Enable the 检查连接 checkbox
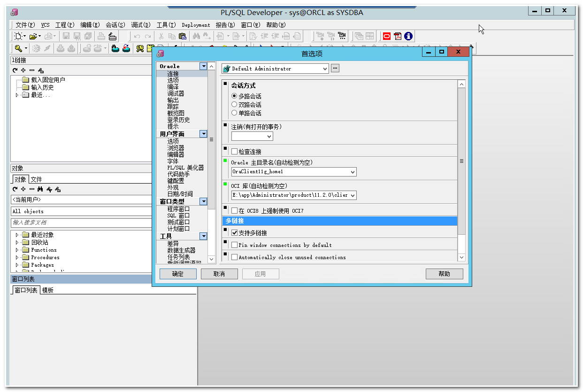The width and height of the screenshot is (583, 392). (235, 152)
